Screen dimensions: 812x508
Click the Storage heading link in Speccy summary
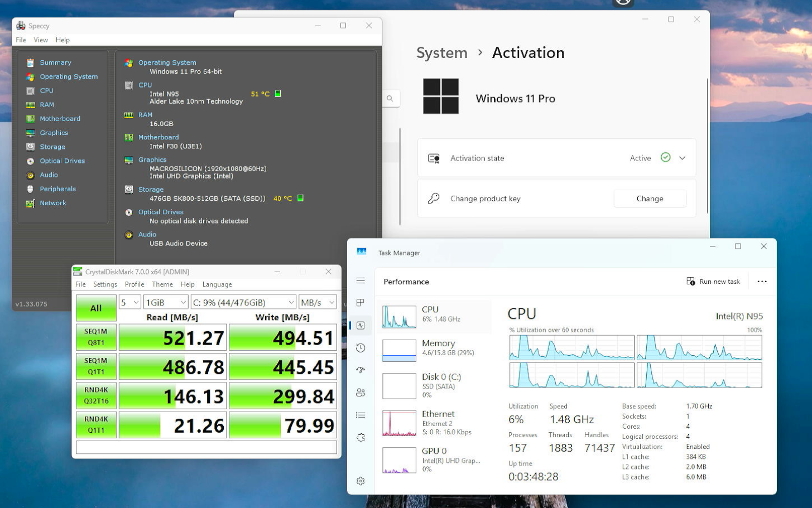[x=151, y=190]
